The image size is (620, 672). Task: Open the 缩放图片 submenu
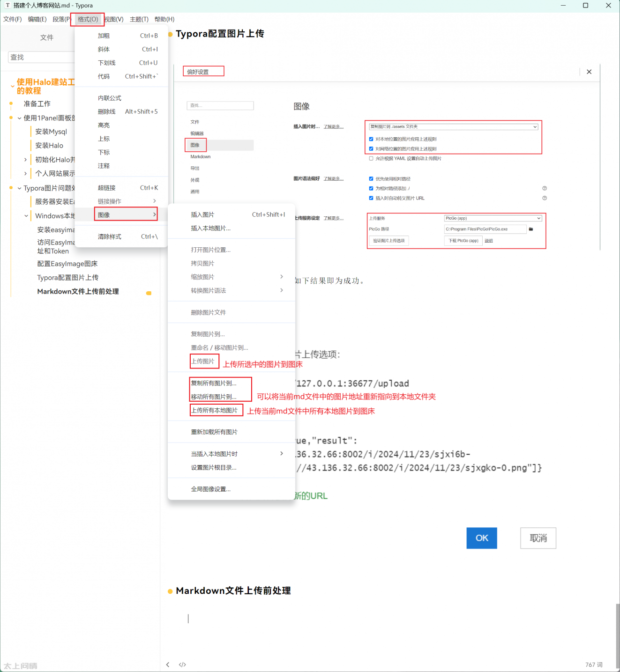click(x=232, y=277)
